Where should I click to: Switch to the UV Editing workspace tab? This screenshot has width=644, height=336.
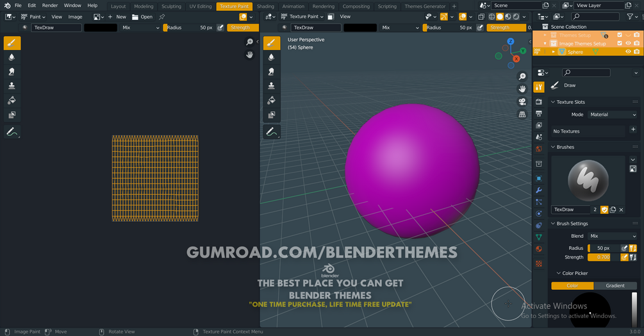tap(201, 6)
